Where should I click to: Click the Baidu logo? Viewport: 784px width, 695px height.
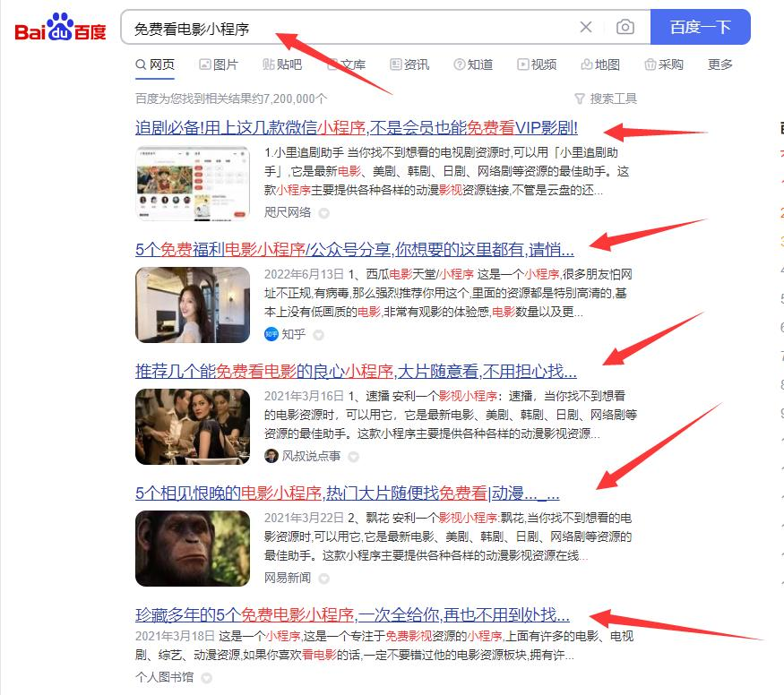pyautogui.click(x=60, y=29)
